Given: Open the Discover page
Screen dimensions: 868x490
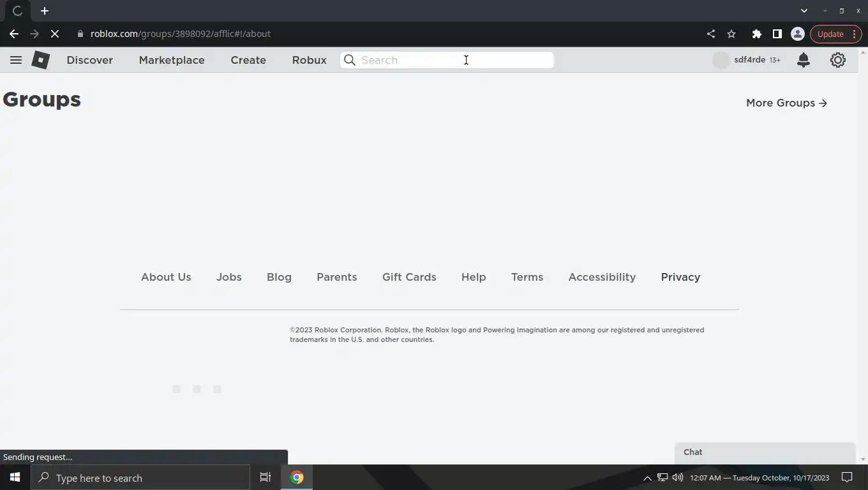Looking at the screenshot, I should coord(90,60).
